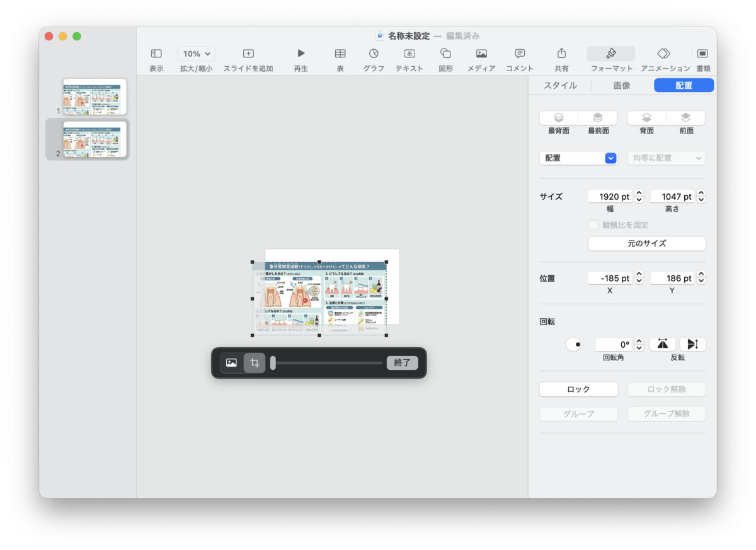
Task: Click the 元のサイズ button
Action: [x=647, y=243]
